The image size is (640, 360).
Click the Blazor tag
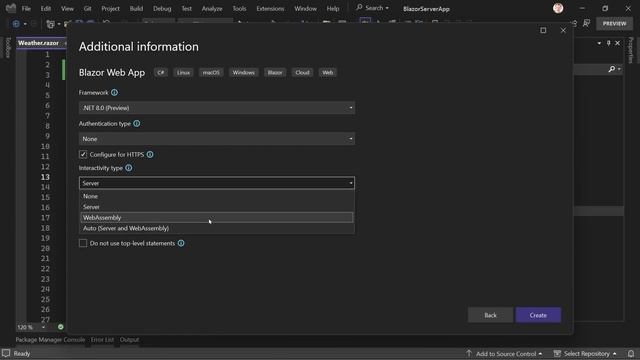275,72
